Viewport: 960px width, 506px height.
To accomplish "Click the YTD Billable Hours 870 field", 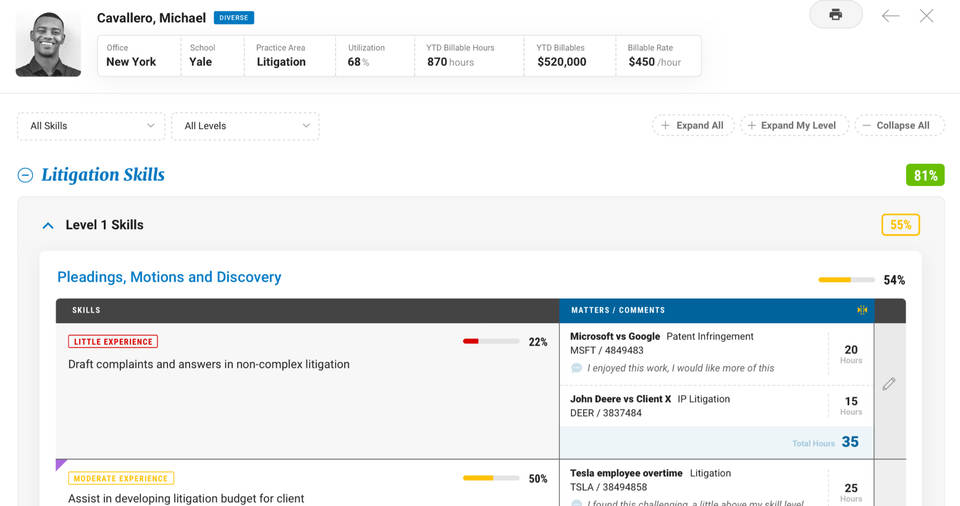I will tap(469, 56).
